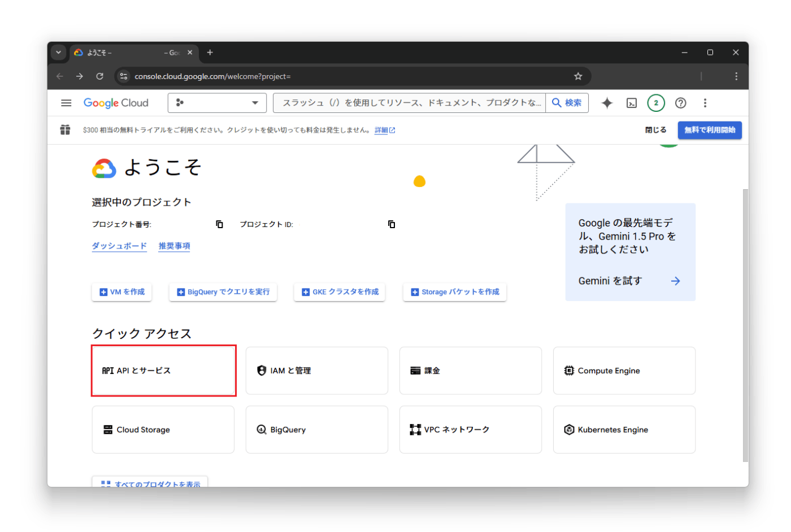Click the クイック アクセス heading
Screen dimensions: 791x532
(142, 334)
